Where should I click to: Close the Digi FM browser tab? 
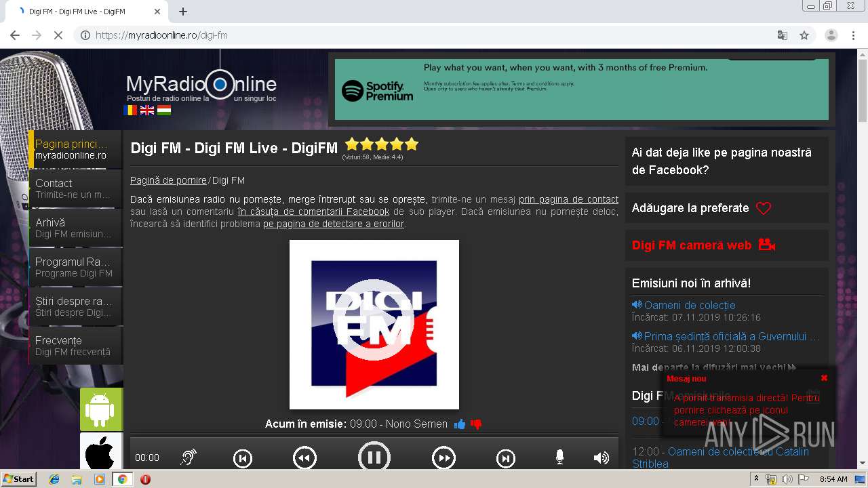coord(157,12)
